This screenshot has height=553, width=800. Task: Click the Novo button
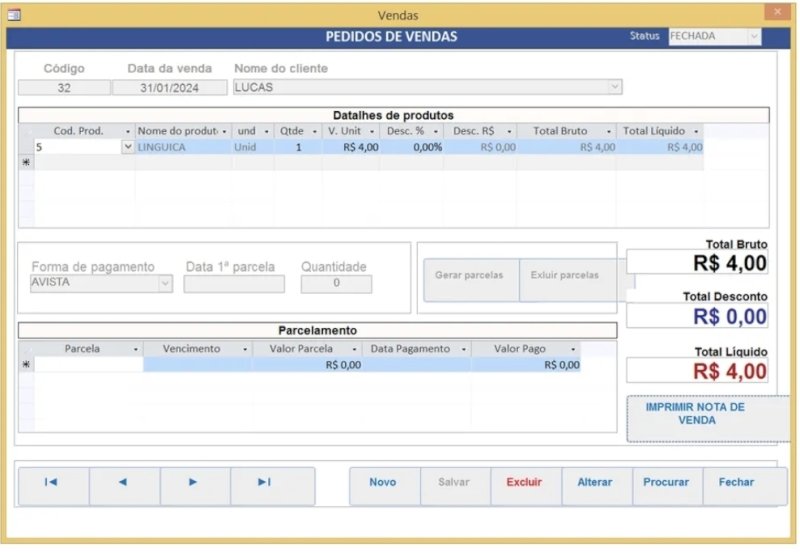[x=383, y=482]
